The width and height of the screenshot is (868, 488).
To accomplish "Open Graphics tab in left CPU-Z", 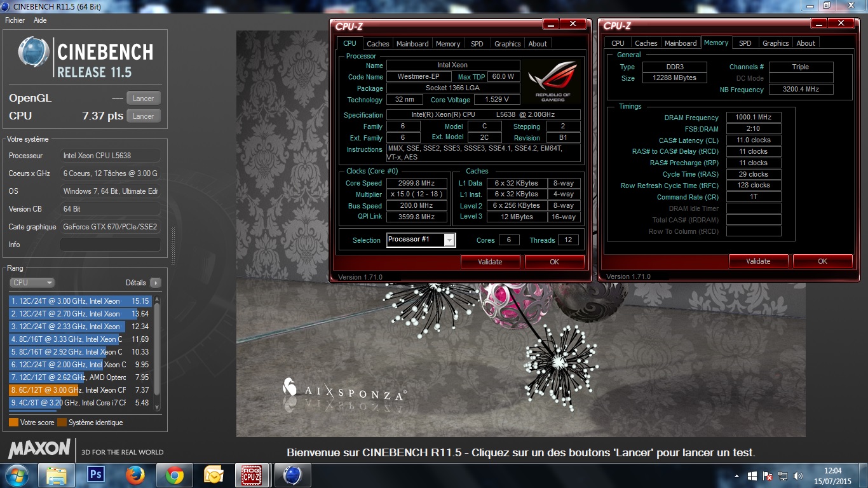I will 507,44.
